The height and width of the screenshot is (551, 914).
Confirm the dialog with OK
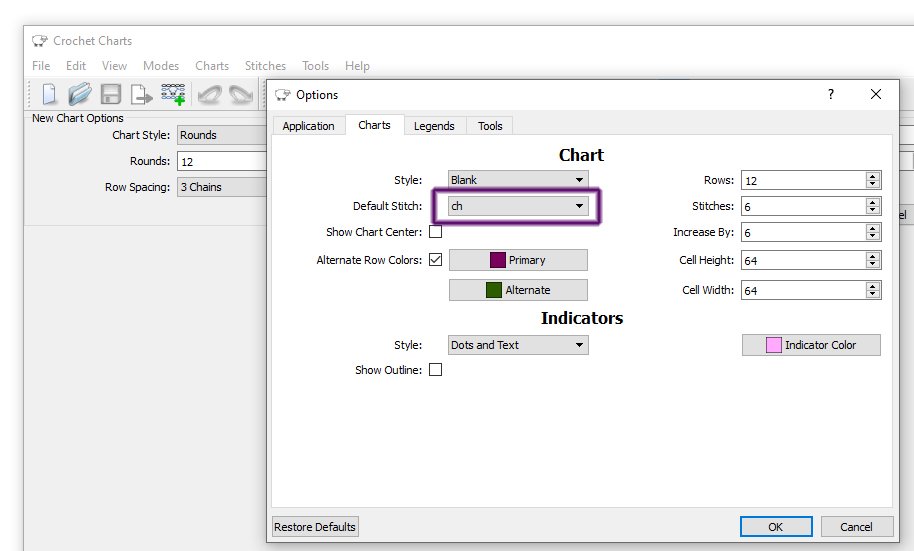[x=776, y=527]
